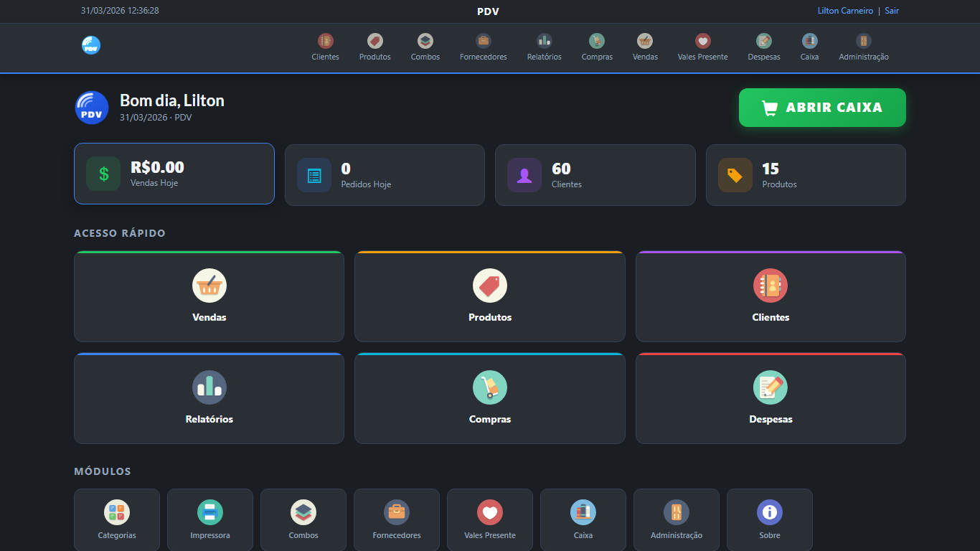980x551 pixels.
Task: Click the 15 Produtos count
Action: pos(771,169)
